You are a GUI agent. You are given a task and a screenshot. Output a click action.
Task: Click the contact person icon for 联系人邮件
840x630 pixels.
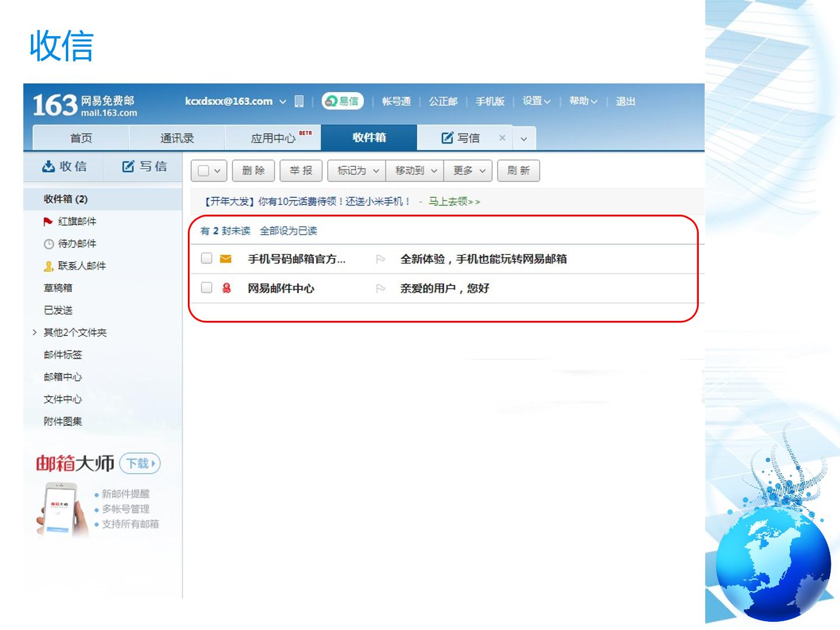(48, 266)
